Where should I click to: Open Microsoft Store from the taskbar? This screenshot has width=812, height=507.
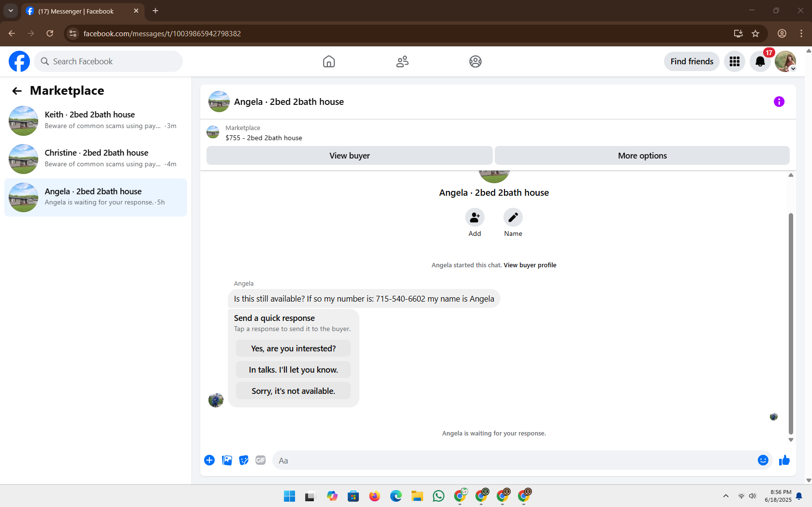[354, 496]
